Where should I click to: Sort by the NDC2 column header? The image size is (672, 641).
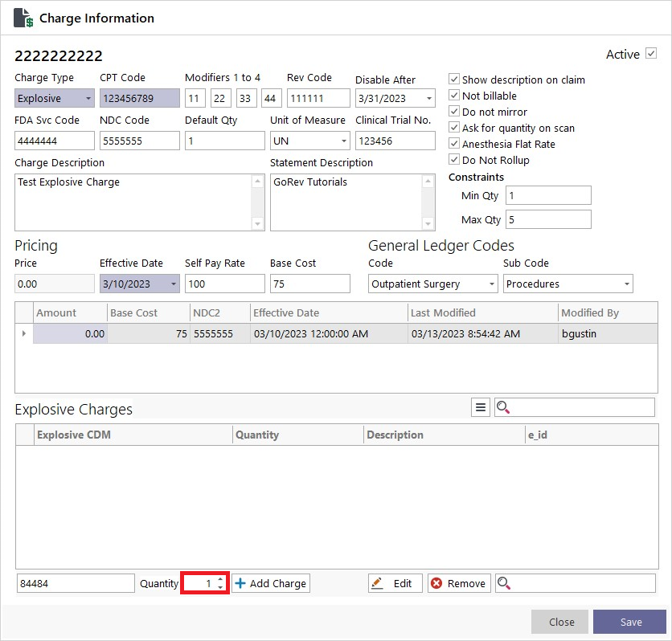pos(220,312)
